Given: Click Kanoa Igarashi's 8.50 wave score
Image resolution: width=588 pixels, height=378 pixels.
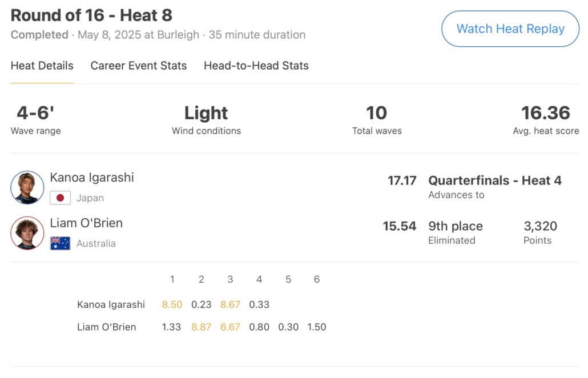Looking at the screenshot, I should (x=172, y=305).
